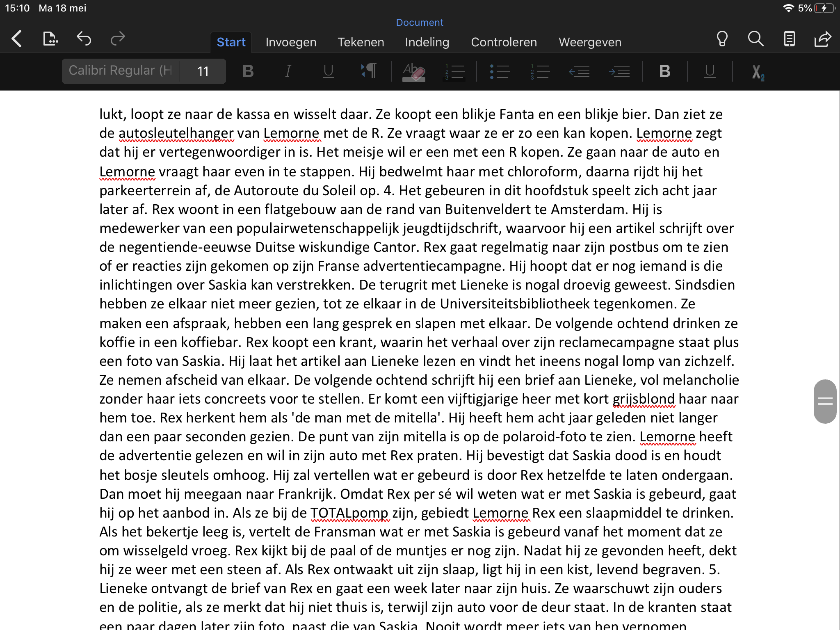Apply numbered list
Screen dimensions: 840x630
[x=539, y=72]
